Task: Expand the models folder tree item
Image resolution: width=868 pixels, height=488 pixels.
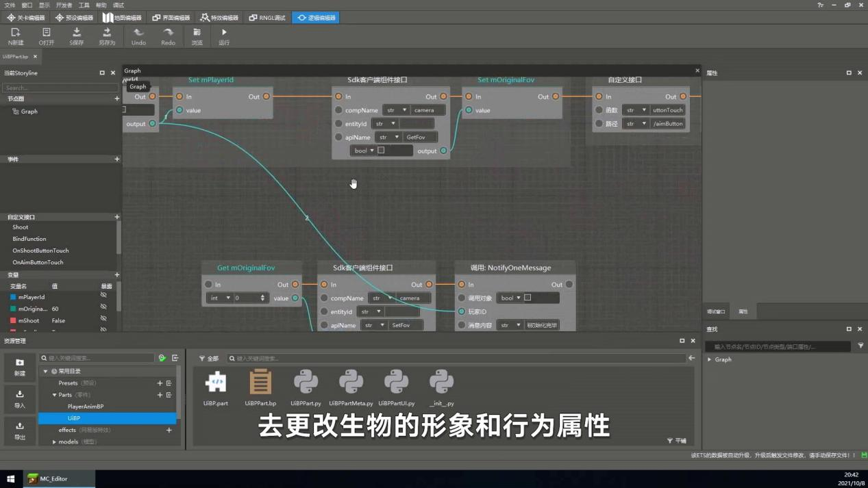Action: 54,442
